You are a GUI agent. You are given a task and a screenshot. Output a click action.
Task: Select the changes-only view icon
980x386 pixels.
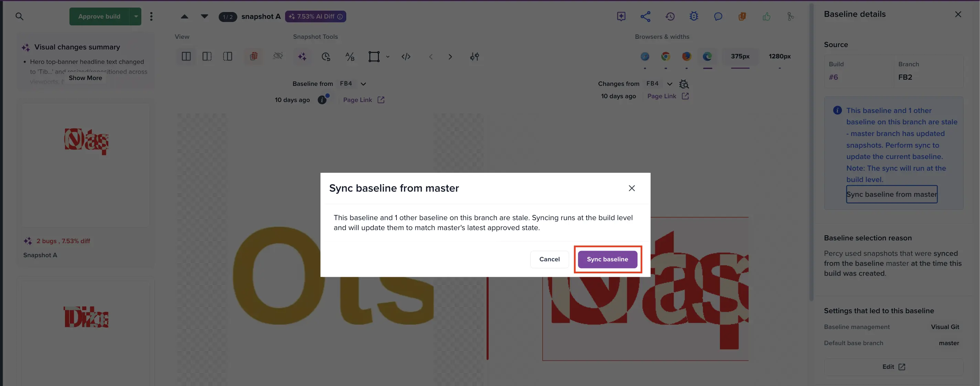228,57
